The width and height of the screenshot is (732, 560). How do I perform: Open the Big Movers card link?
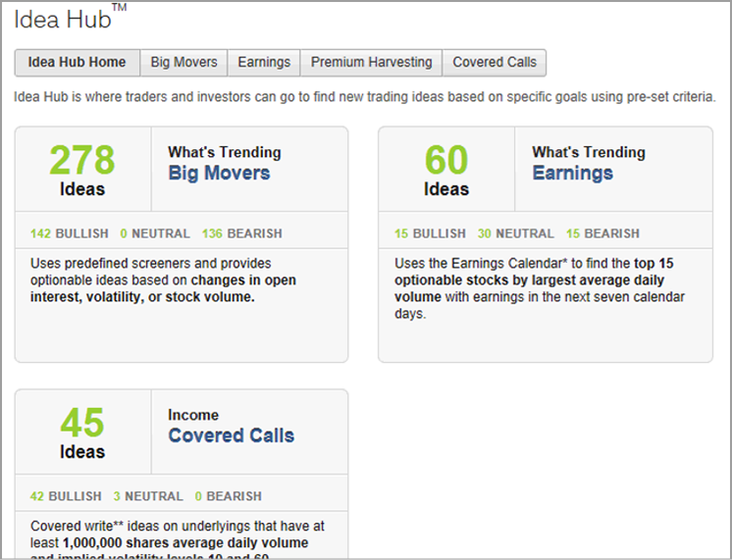pos(219,174)
